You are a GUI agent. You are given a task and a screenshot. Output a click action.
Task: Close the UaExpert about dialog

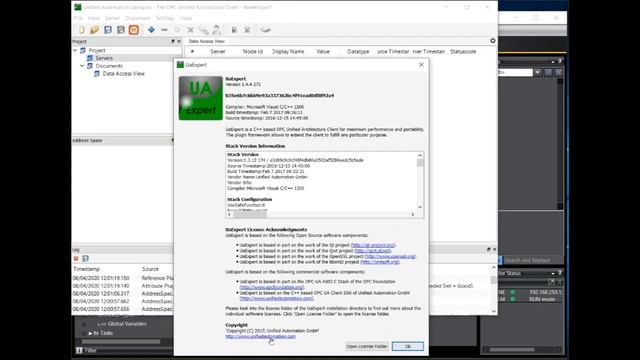pyautogui.click(x=421, y=64)
